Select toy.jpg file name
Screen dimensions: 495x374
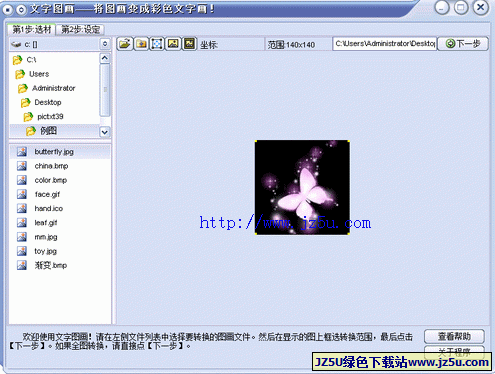45,251
